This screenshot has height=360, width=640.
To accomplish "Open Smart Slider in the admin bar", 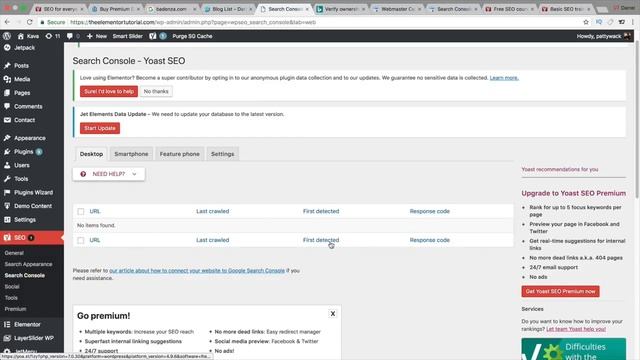I will pyautogui.click(x=127, y=36).
